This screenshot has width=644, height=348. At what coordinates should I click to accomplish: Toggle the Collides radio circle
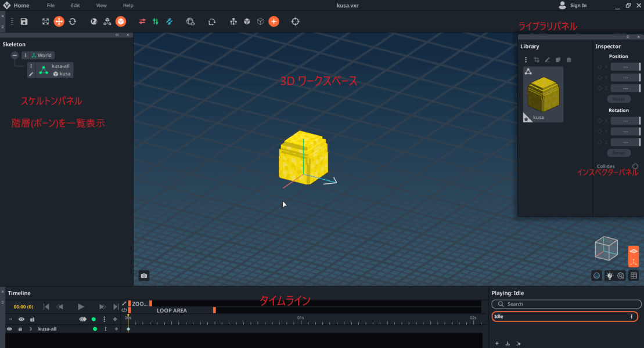pos(635,166)
